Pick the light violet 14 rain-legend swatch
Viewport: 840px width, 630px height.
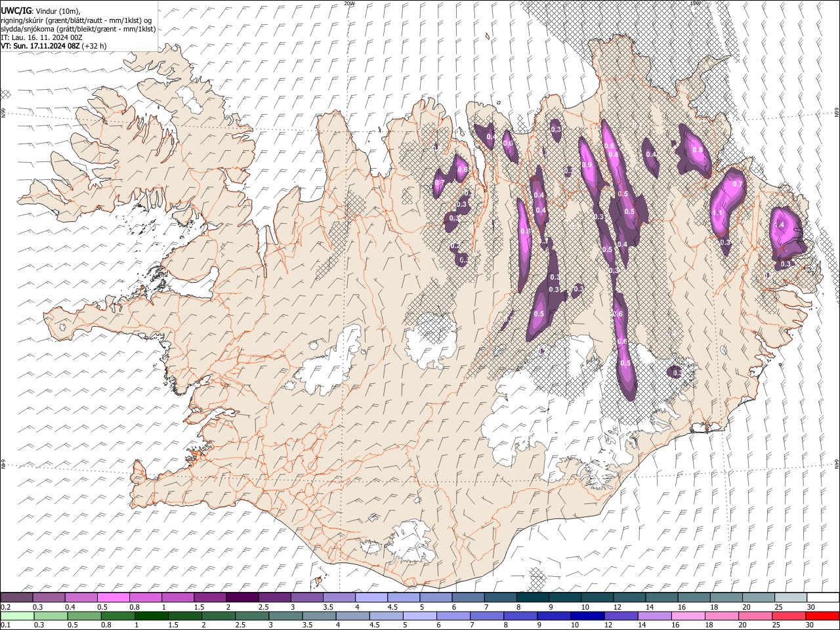coord(654,616)
